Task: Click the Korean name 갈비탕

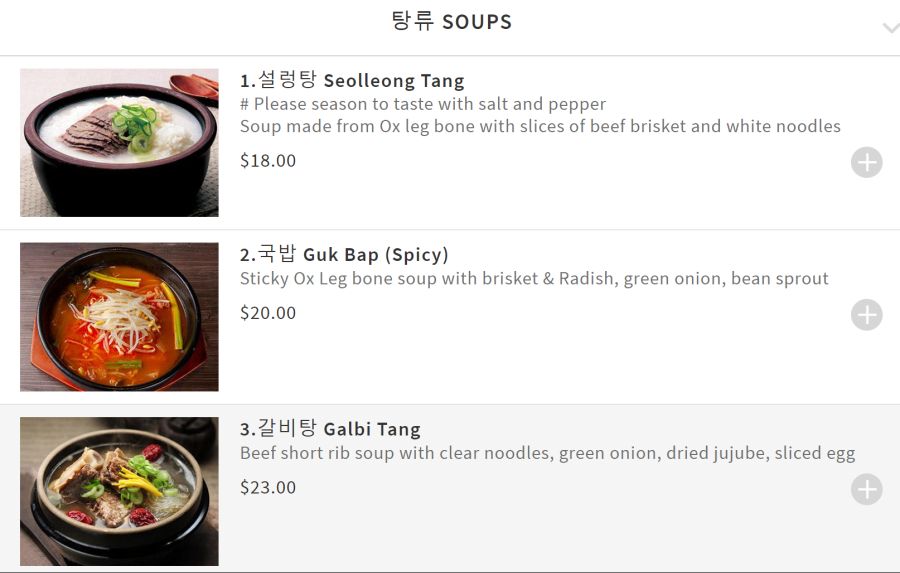Action: click(288, 429)
